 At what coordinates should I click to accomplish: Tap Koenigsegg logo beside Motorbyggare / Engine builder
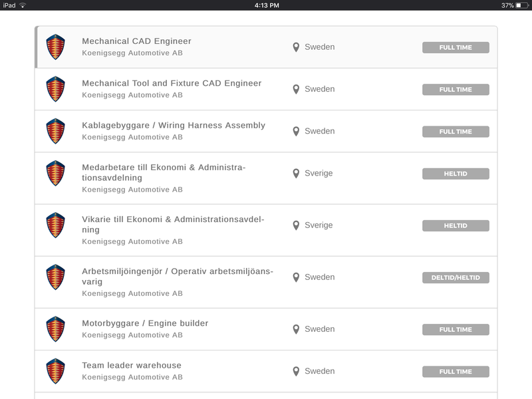[x=55, y=329]
